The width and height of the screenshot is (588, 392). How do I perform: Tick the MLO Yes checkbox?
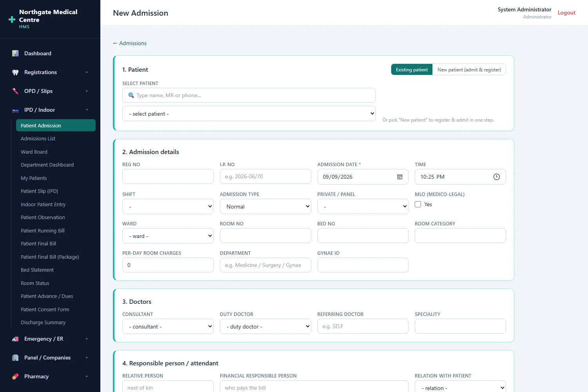pos(418,204)
